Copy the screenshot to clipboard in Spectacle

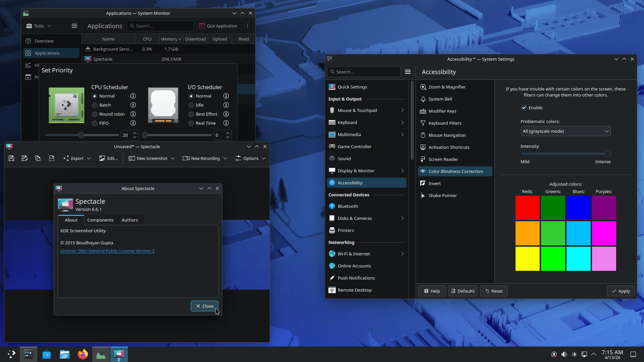click(x=38, y=158)
